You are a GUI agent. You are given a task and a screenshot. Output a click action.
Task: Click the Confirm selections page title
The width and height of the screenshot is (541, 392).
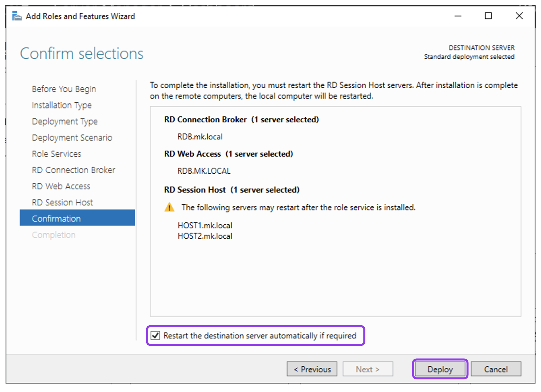[x=82, y=53]
